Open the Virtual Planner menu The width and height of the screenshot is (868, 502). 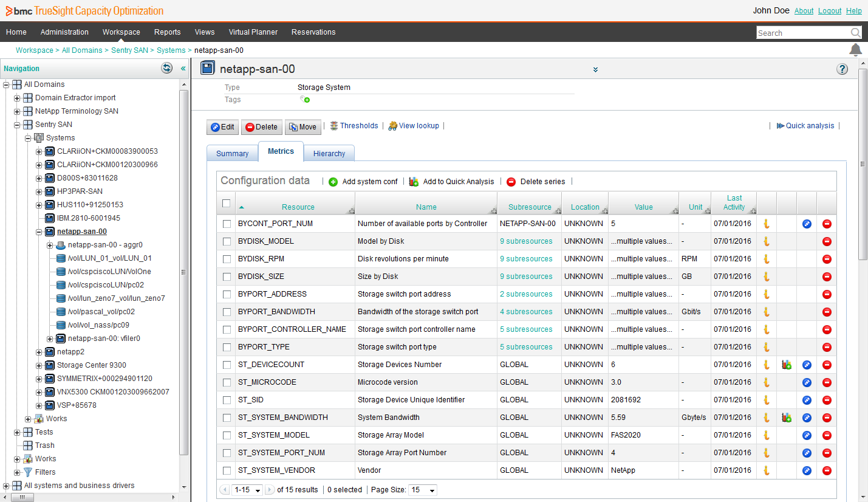tap(253, 32)
